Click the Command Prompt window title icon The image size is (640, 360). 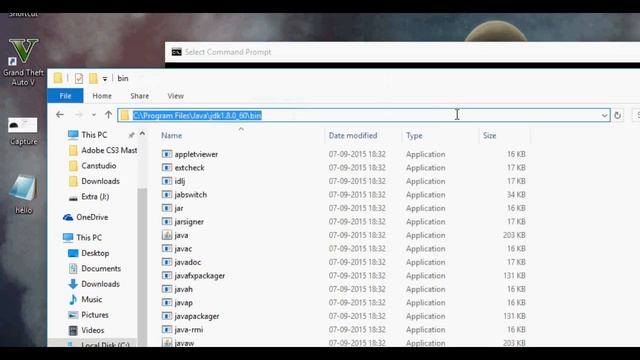pyautogui.click(x=176, y=52)
